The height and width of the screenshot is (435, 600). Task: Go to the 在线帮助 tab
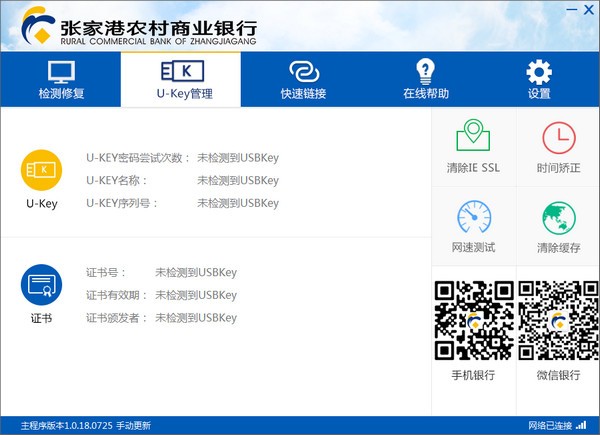pyautogui.click(x=425, y=79)
